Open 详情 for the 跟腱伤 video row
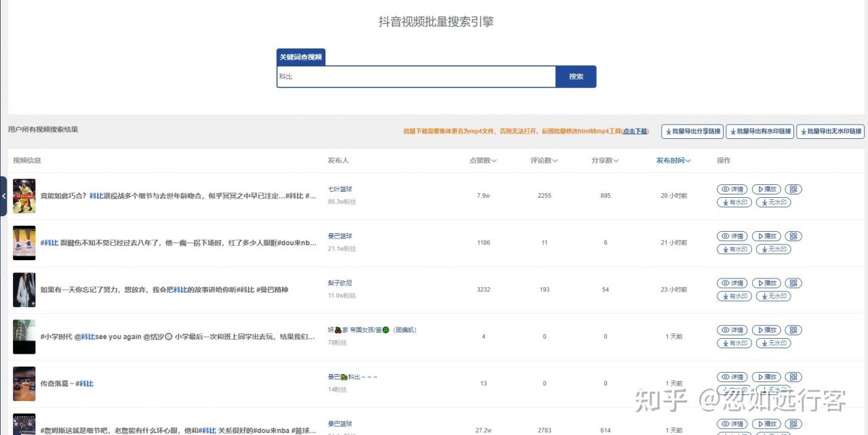 coord(733,236)
